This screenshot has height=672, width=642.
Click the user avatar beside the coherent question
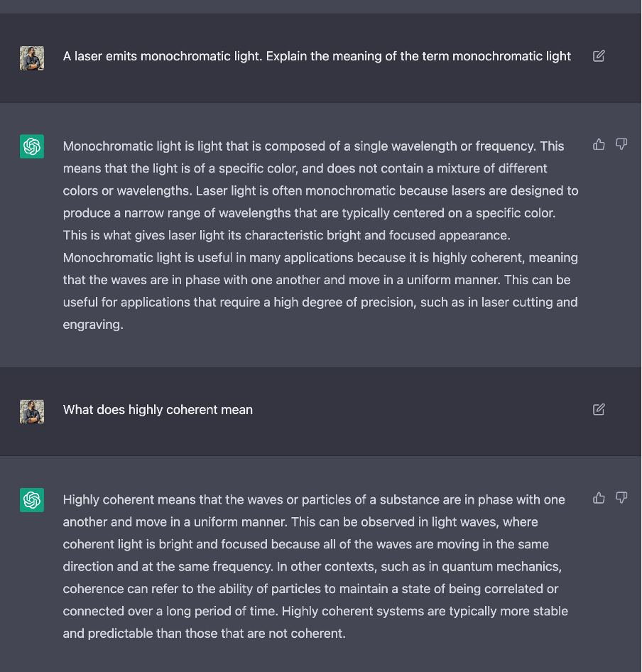tap(32, 412)
